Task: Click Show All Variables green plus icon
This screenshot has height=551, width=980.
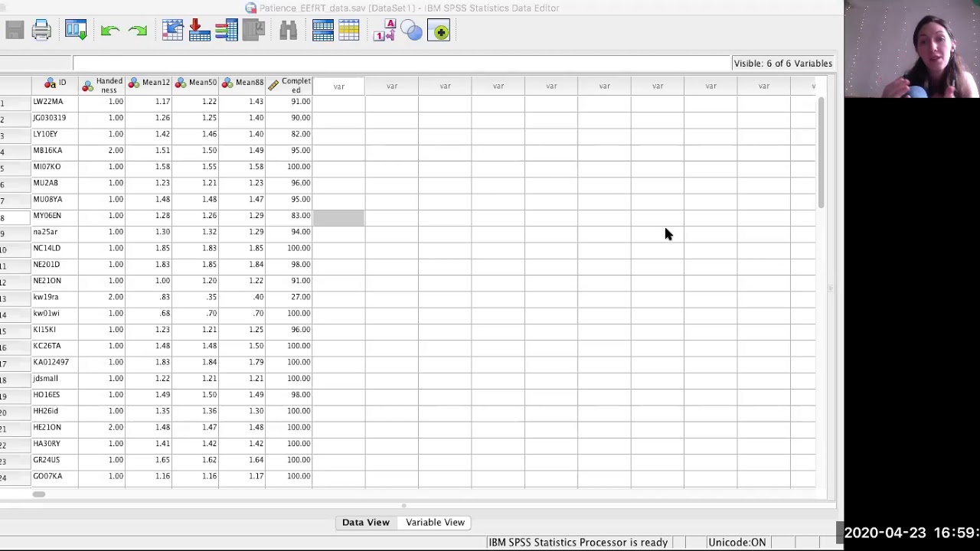Action: coord(439,31)
